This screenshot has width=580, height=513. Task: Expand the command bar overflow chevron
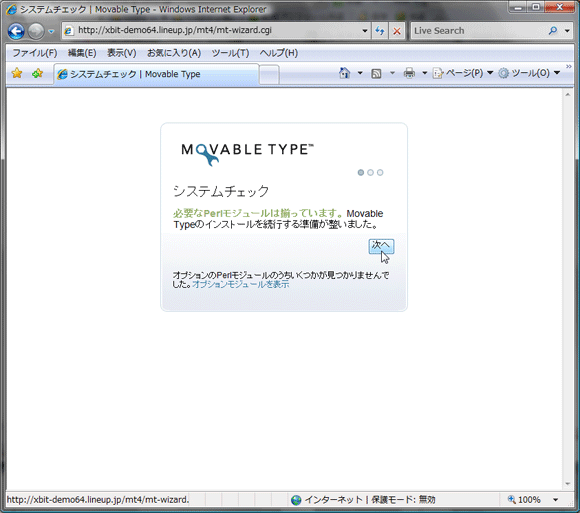[x=569, y=66]
